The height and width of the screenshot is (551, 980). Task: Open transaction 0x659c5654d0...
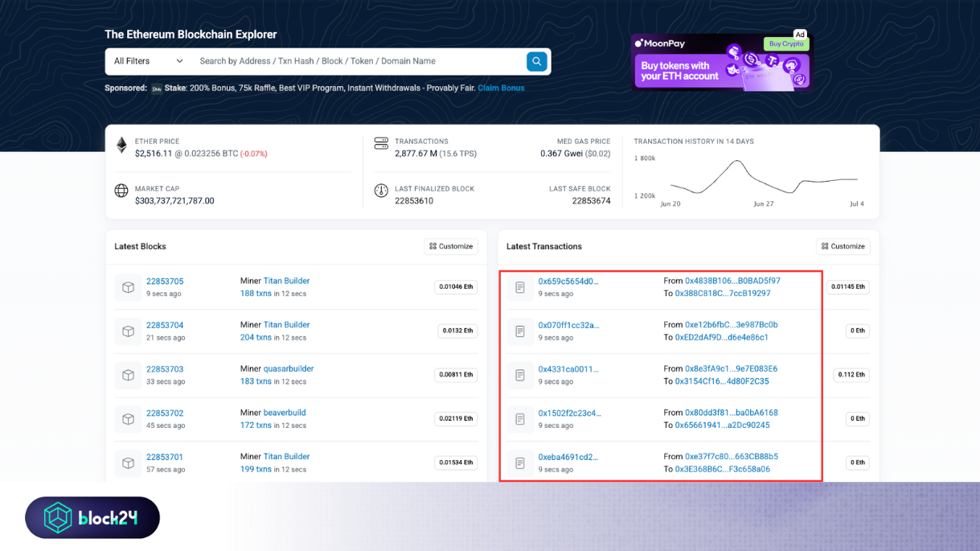click(568, 282)
